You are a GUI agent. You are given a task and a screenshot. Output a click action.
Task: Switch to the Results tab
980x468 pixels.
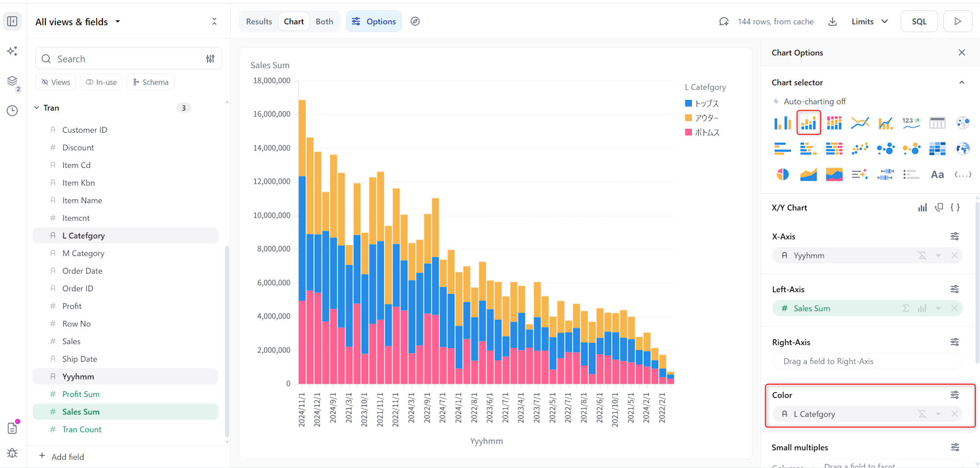coord(259,22)
